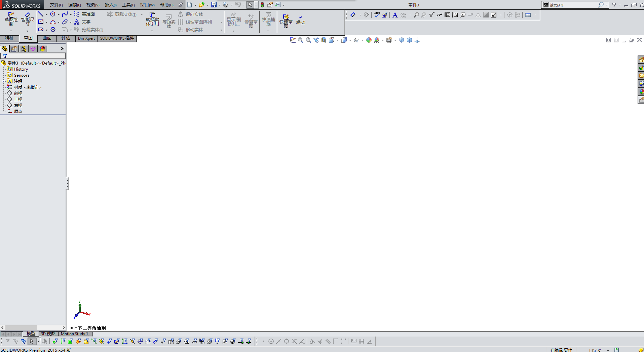This screenshot has width=644, height=352.
Task: Click the Print icon
Action: [x=226, y=5]
